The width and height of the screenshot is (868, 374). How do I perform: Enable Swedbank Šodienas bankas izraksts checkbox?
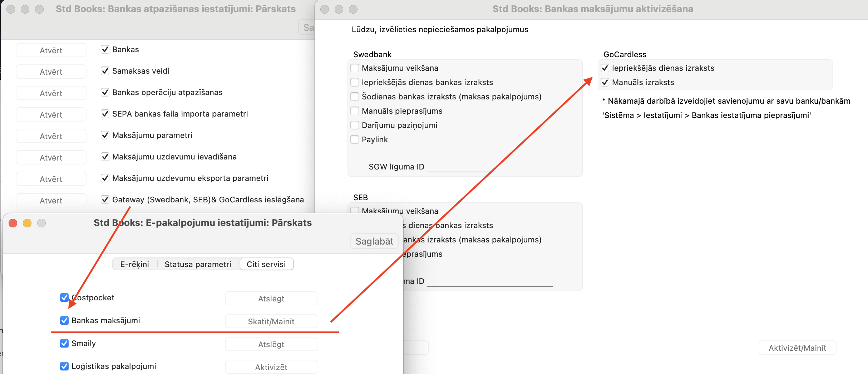(x=355, y=97)
